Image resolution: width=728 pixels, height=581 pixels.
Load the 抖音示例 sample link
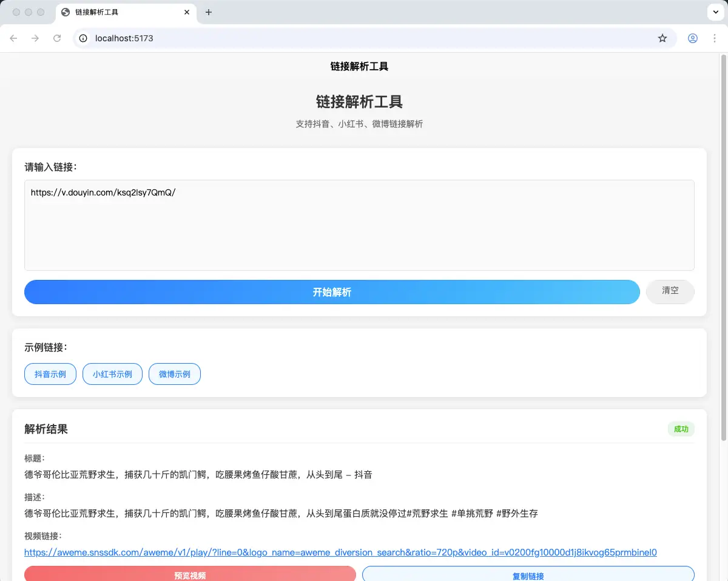point(50,374)
